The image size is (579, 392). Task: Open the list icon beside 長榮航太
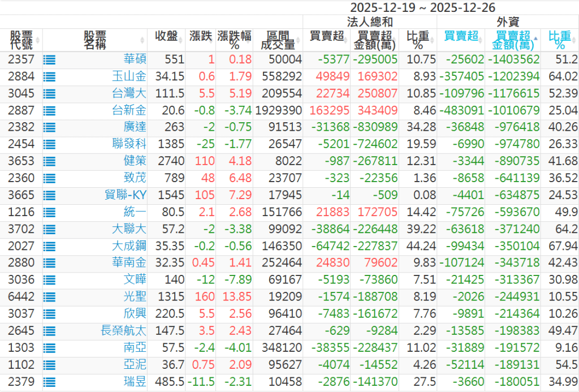click(49, 331)
